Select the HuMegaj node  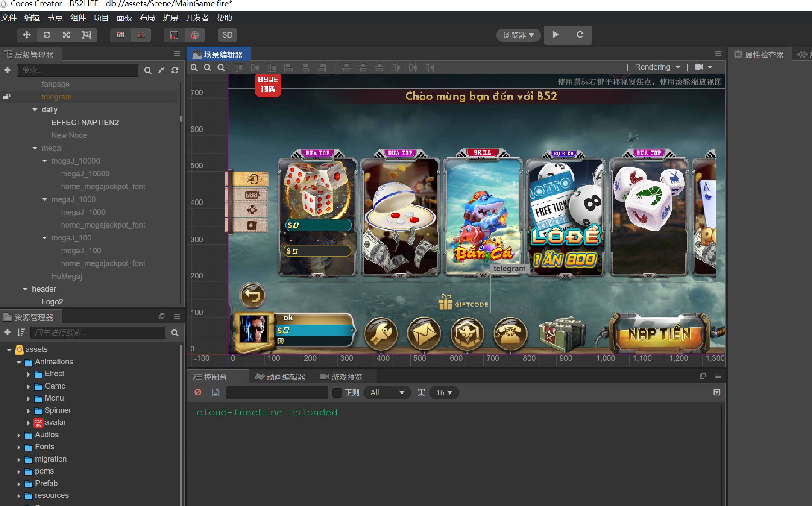[x=67, y=276]
